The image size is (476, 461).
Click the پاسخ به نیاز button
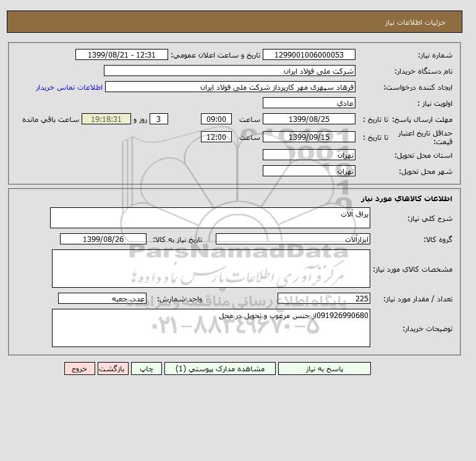coord(324,369)
